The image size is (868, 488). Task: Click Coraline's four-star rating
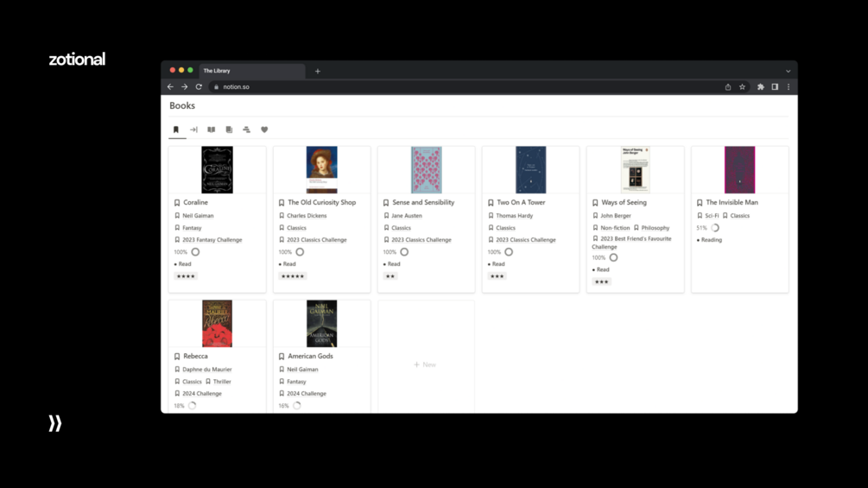coord(186,276)
